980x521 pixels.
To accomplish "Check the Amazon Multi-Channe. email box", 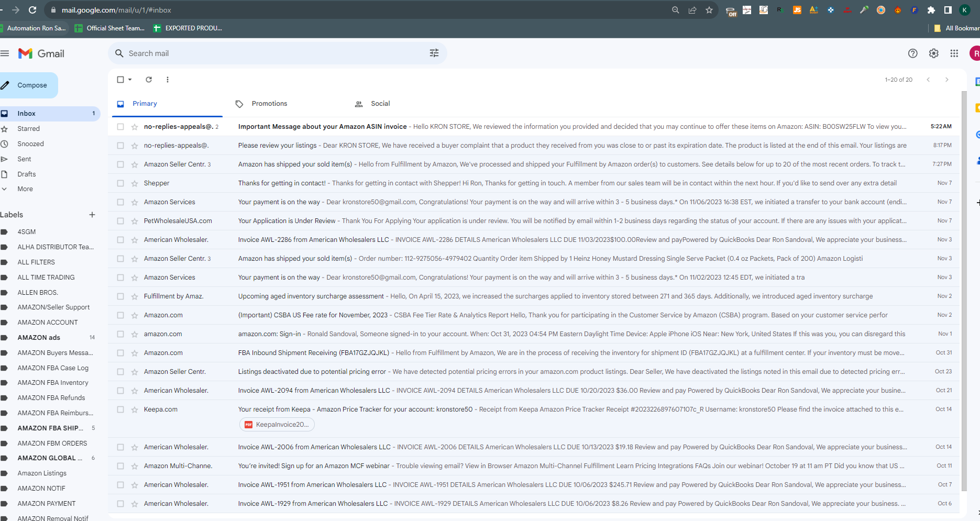I will (120, 466).
